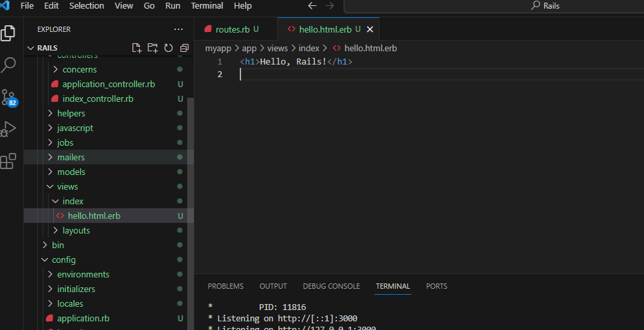Click the VS Code logo icon
The image size is (644, 330).
[x=5, y=5]
